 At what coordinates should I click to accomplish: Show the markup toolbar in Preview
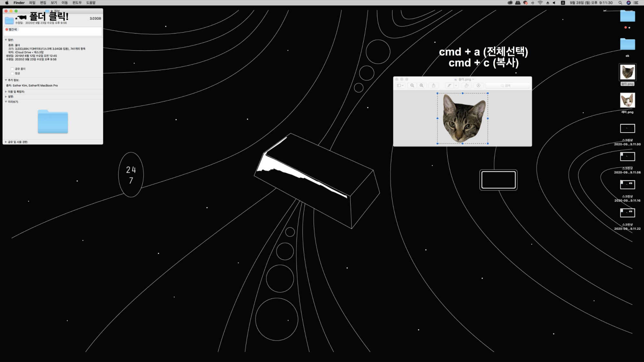(x=478, y=86)
